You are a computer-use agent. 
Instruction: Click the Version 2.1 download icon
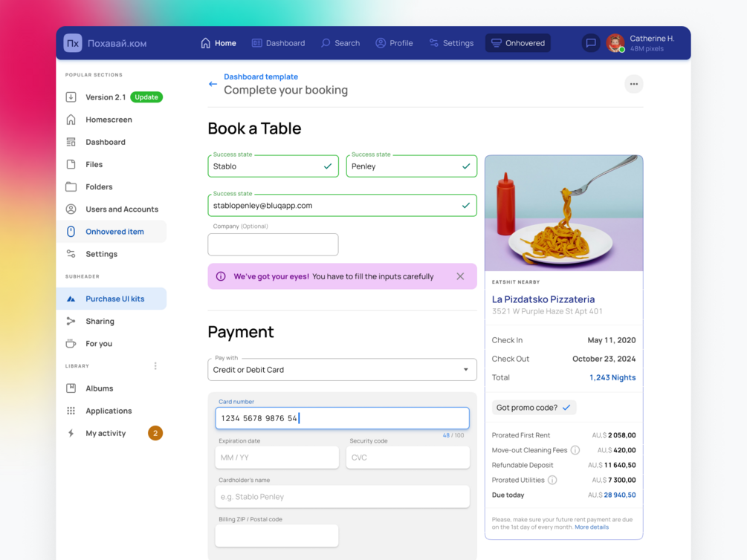(71, 97)
